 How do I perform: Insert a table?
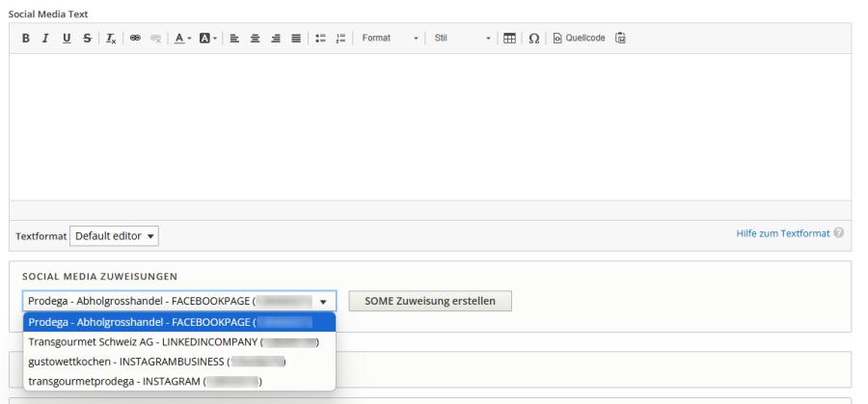pos(509,39)
